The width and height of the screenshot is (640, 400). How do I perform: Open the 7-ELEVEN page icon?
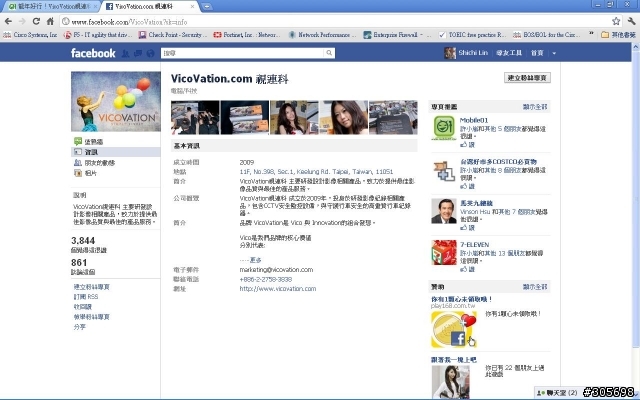click(444, 253)
